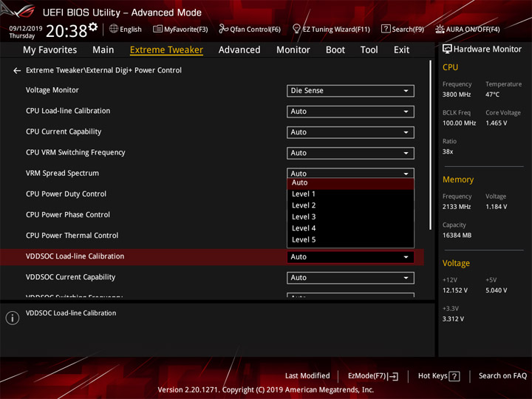
Task: Open CPU VRM Switching Frequency dropdown
Action: pyautogui.click(x=350, y=153)
